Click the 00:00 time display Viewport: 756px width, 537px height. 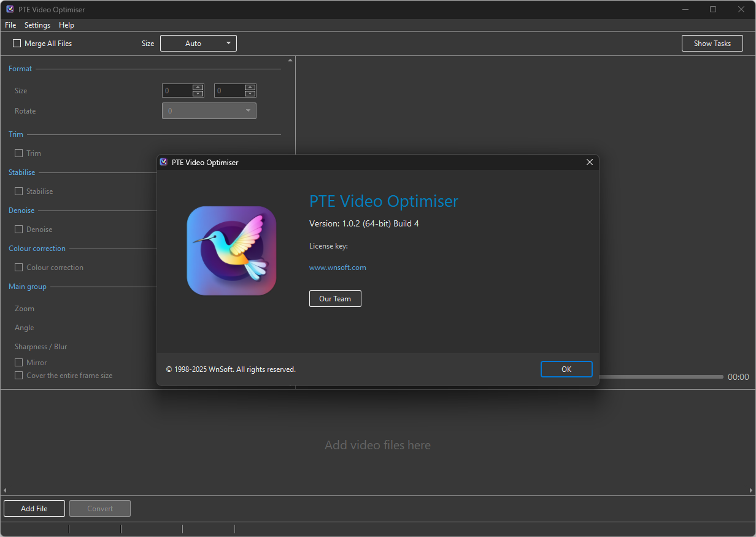point(738,377)
